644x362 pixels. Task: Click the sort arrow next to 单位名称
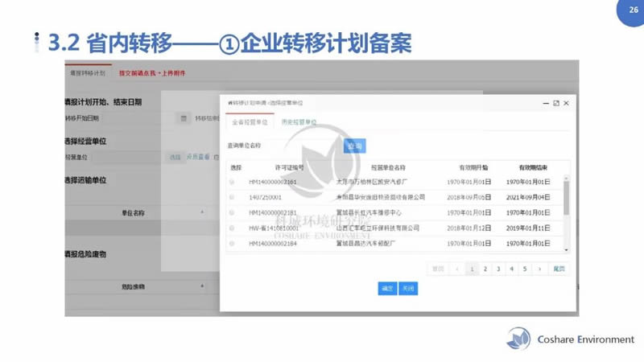coord(202,212)
